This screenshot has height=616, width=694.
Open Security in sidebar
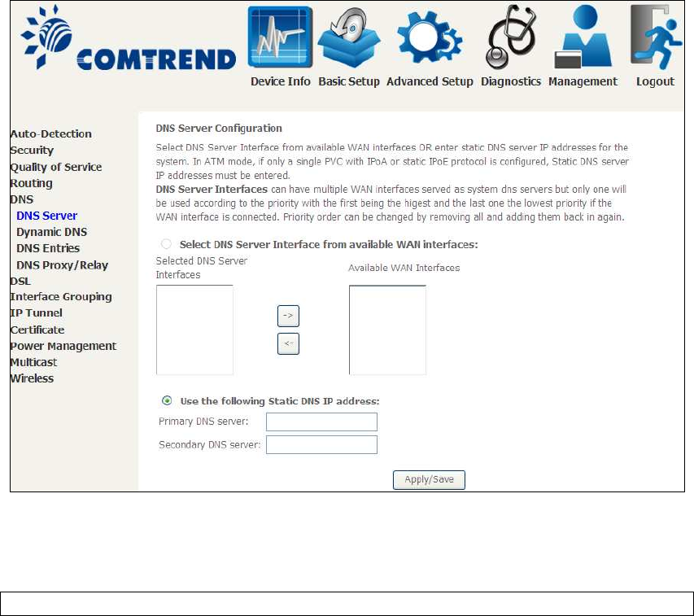point(32,150)
